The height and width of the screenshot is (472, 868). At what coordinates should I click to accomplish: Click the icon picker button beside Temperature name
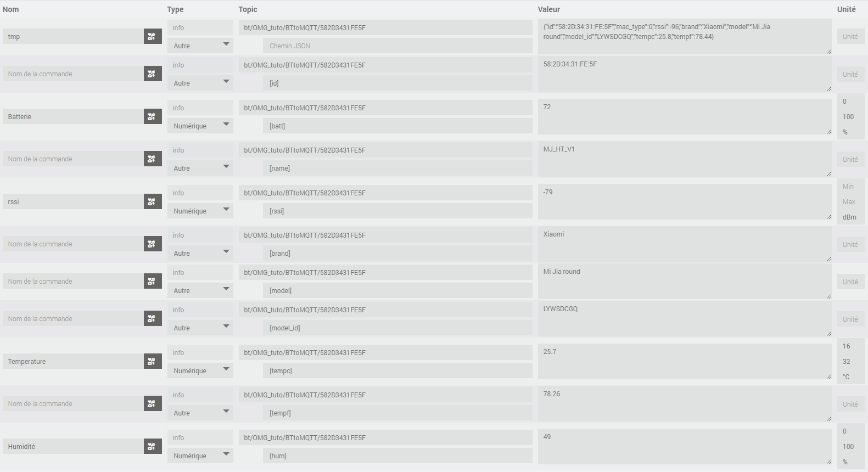(x=153, y=362)
